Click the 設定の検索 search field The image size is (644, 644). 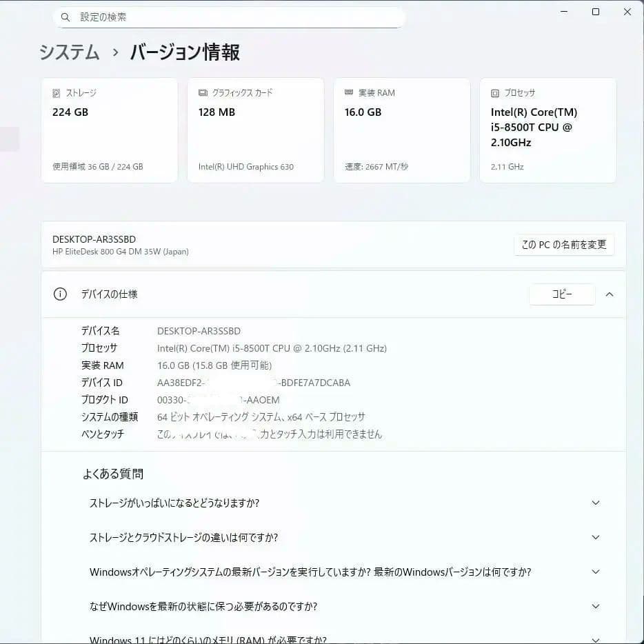coord(228,17)
